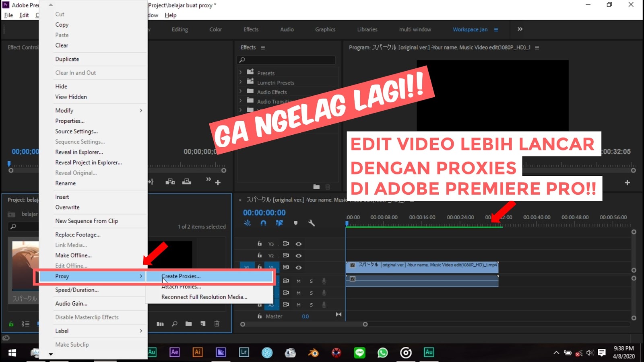Switch Project panel to List View
The image size is (644, 362).
pyautogui.click(x=25, y=324)
